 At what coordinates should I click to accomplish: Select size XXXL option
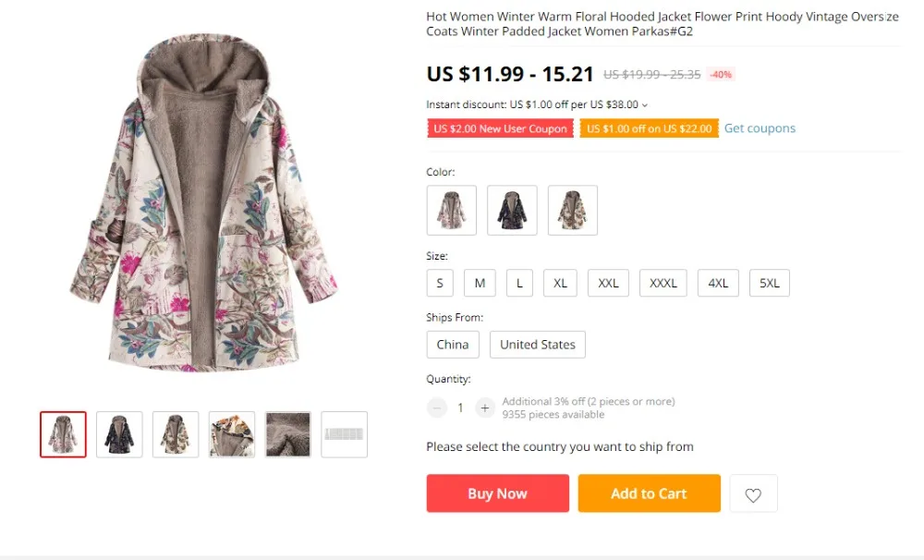tap(663, 283)
